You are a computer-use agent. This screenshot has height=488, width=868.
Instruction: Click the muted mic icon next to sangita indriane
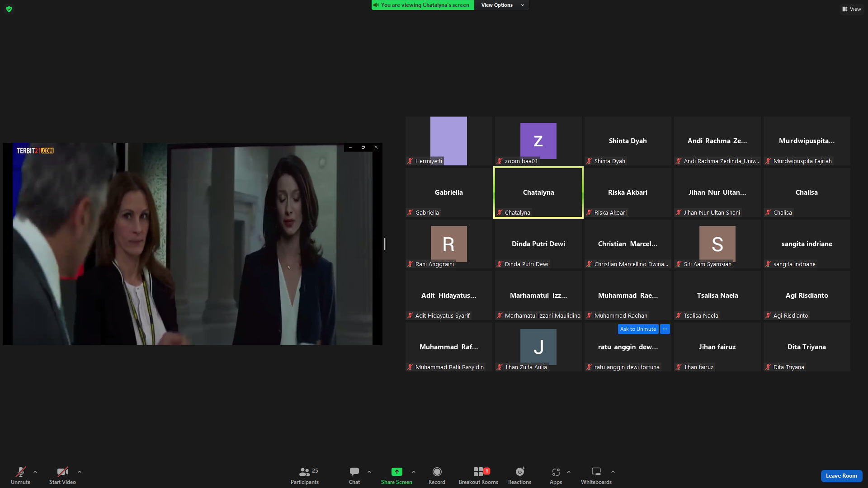pos(768,264)
